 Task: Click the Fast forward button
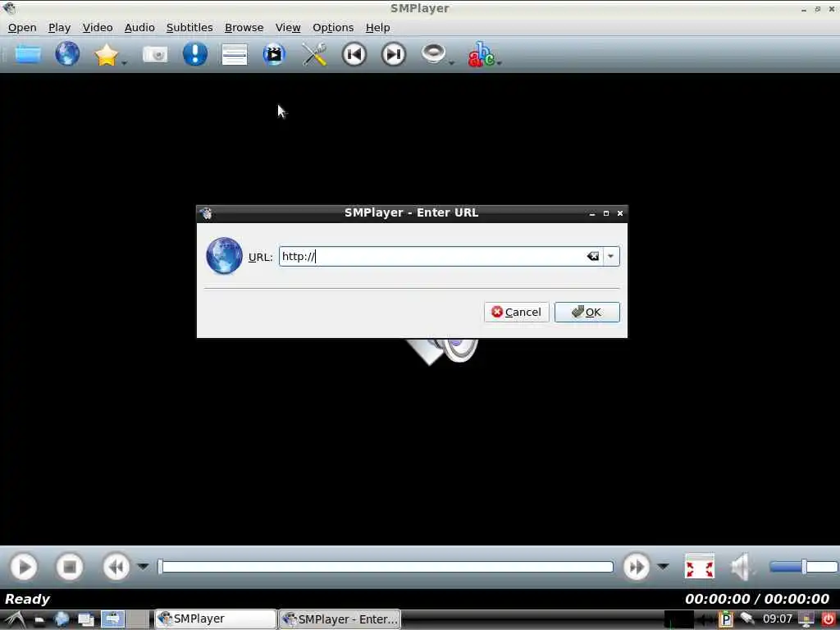pos(637,567)
